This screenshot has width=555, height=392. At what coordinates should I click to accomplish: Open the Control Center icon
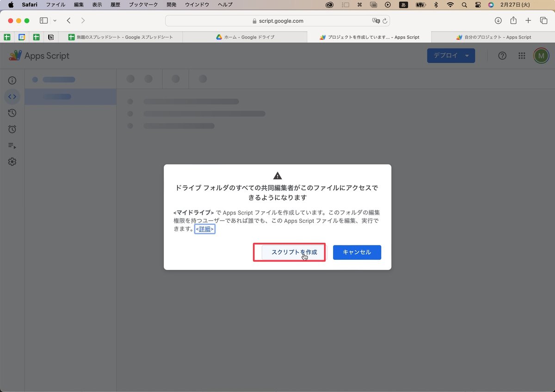pos(478,5)
